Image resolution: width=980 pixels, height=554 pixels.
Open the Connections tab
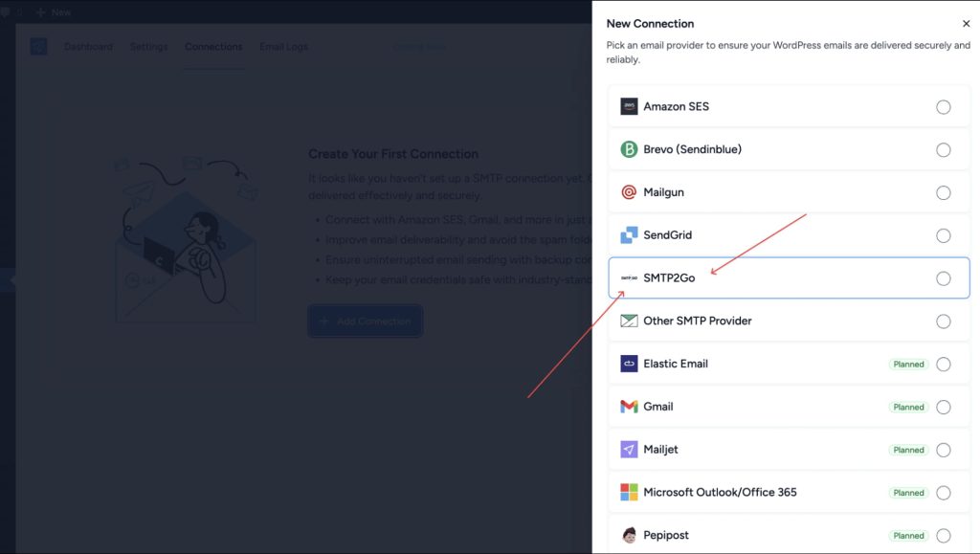pos(213,46)
